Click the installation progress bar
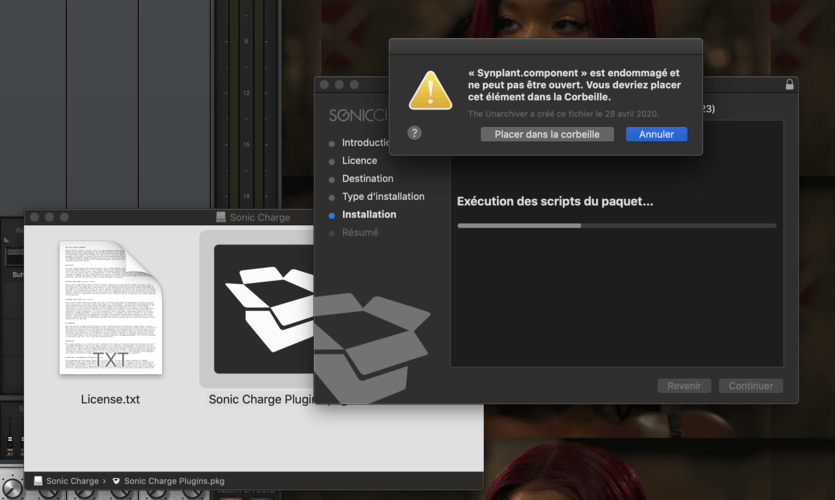The image size is (835, 500). click(x=617, y=226)
